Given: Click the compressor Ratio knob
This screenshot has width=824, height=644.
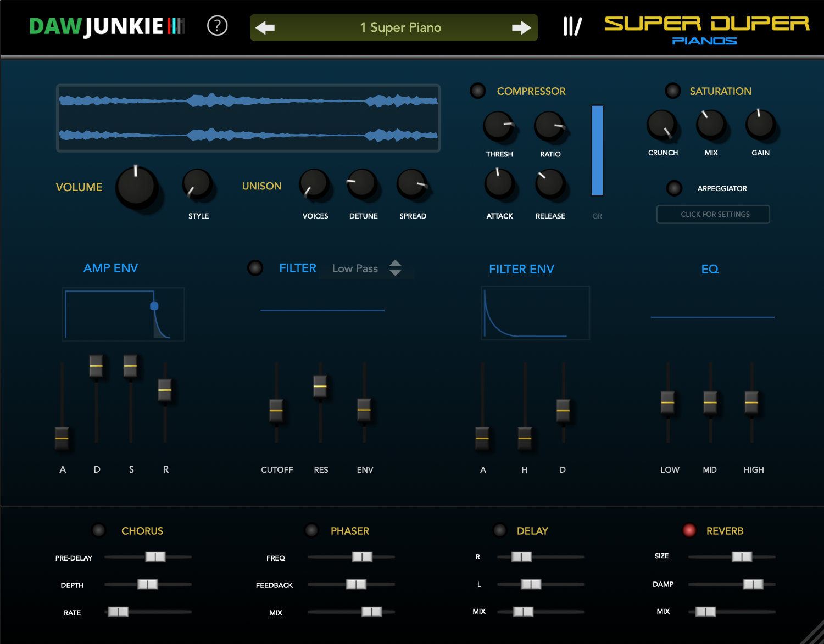Looking at the screenshot, I should click(x=550, y=126).
